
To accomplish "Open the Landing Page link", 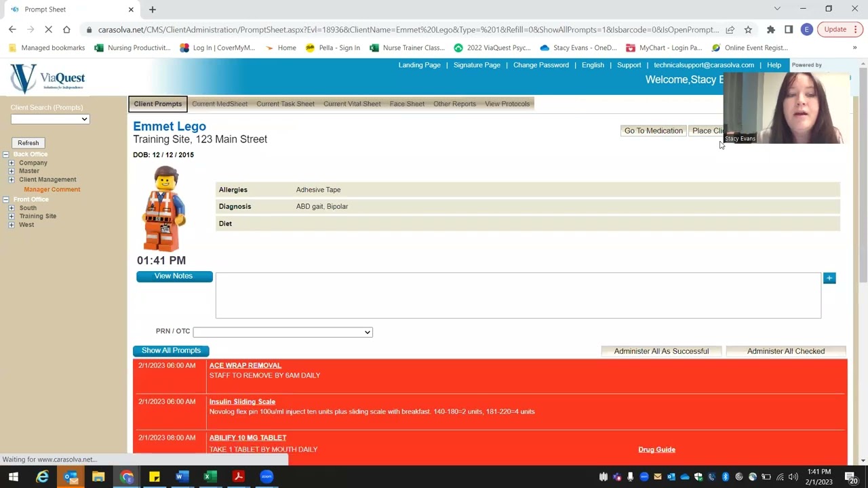I will pos(419,65).
